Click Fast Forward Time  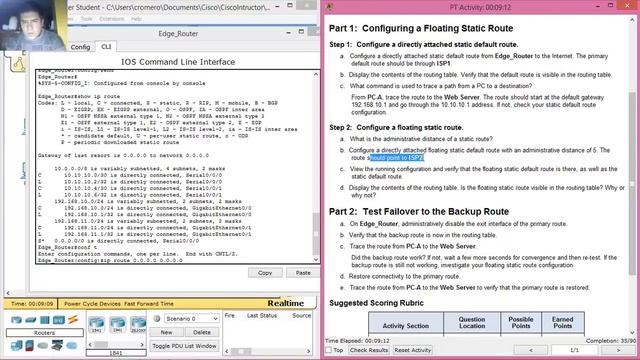[x=149, y=304]
